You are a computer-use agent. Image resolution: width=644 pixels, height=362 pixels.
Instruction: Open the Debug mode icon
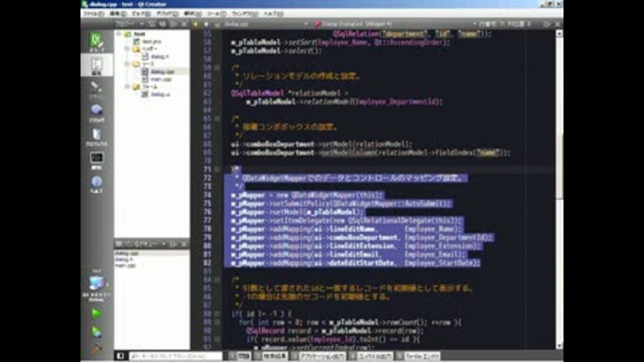coord(97,113)
